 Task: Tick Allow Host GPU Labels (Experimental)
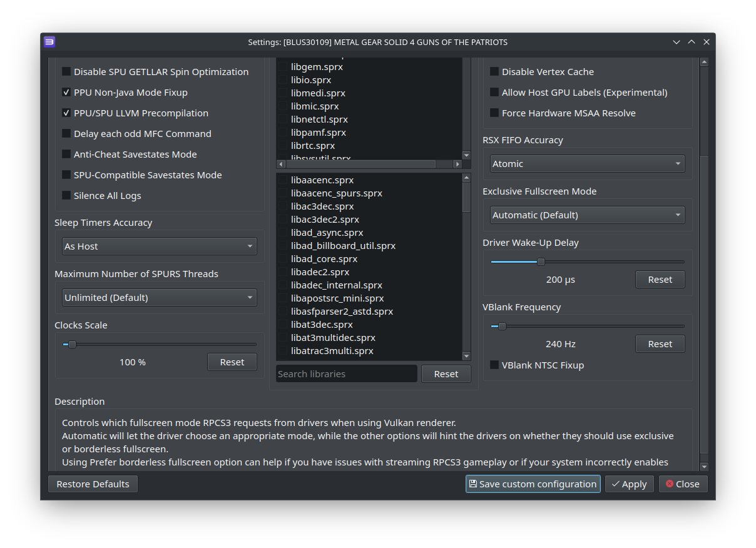pyautogui.click(x=494, y=93)
